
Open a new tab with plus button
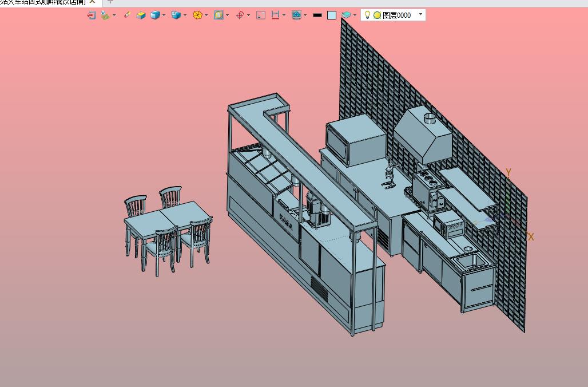tap(110, 2)
